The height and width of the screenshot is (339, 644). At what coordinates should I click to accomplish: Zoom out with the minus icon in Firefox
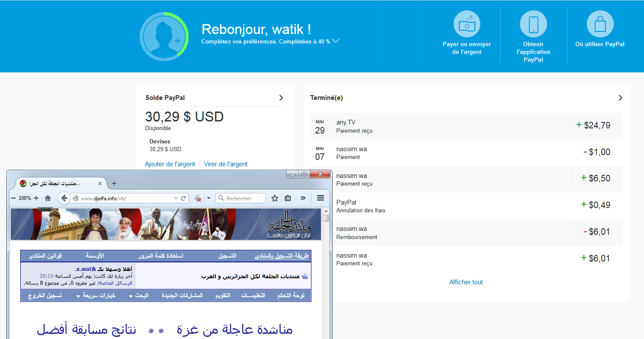(x=13, y=198)
